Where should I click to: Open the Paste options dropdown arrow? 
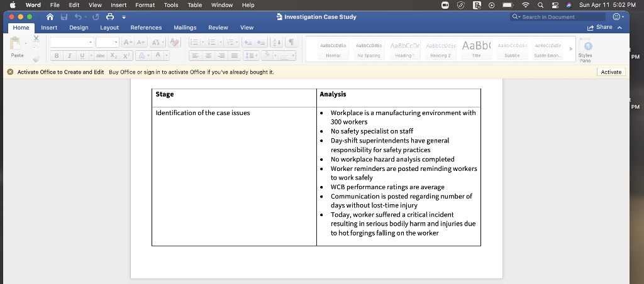coord(25,43)
